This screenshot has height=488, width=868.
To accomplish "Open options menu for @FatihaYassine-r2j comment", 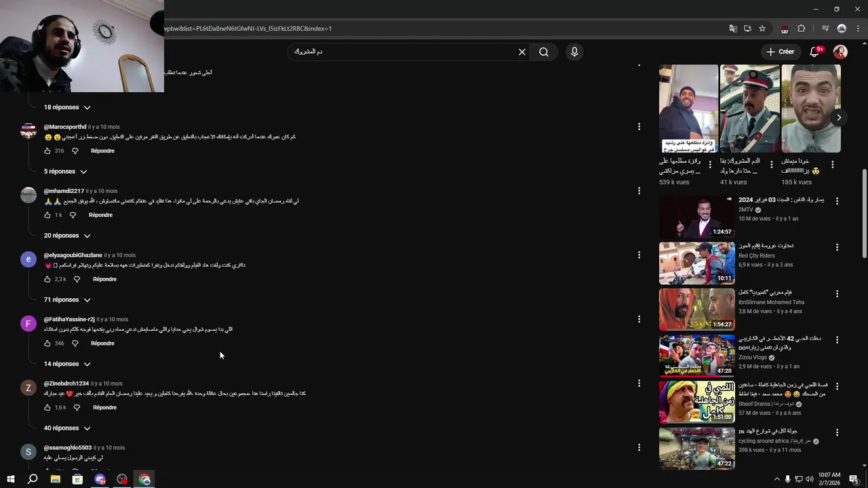I will coord(639,319).
